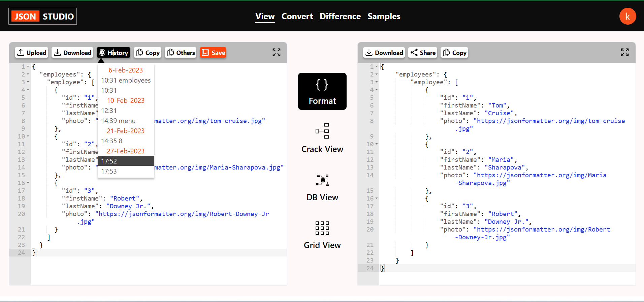The image size is (644, 302).
Task: Switch to Grid View
Action: tap(322, 235)
